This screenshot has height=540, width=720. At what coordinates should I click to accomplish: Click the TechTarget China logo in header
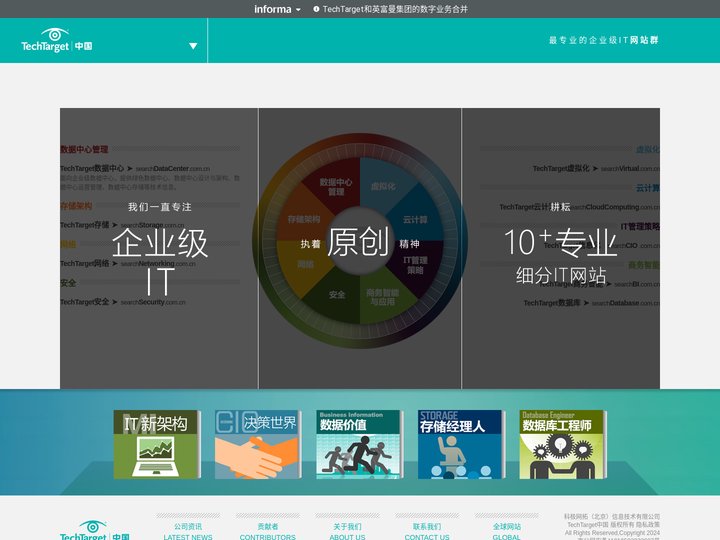click(x=56, y=40)
